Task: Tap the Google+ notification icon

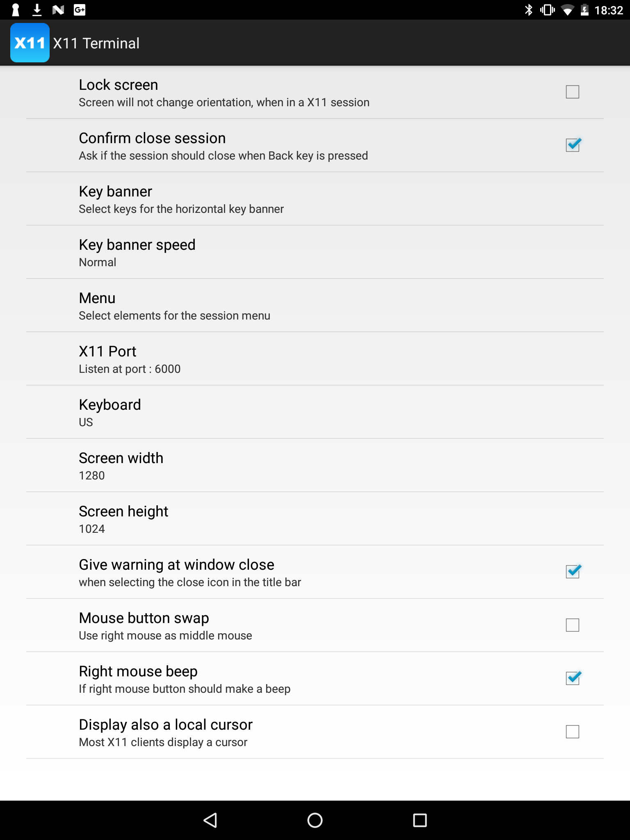Action: point(79,10)
